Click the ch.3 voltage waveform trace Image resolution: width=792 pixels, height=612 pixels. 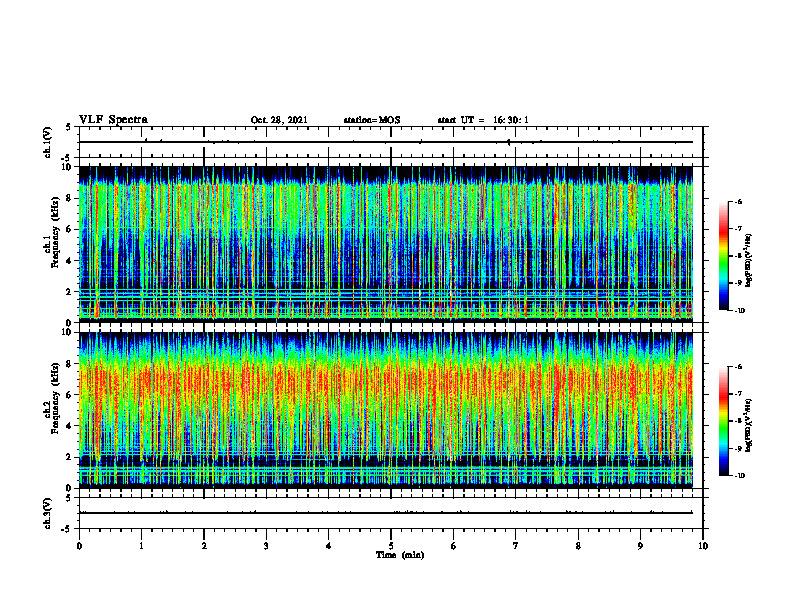pos(386,513)
